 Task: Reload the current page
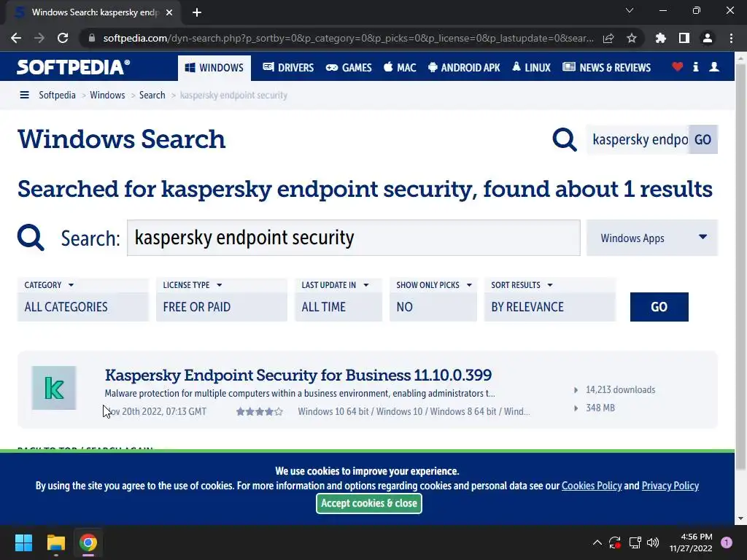[x=63, y=38]
